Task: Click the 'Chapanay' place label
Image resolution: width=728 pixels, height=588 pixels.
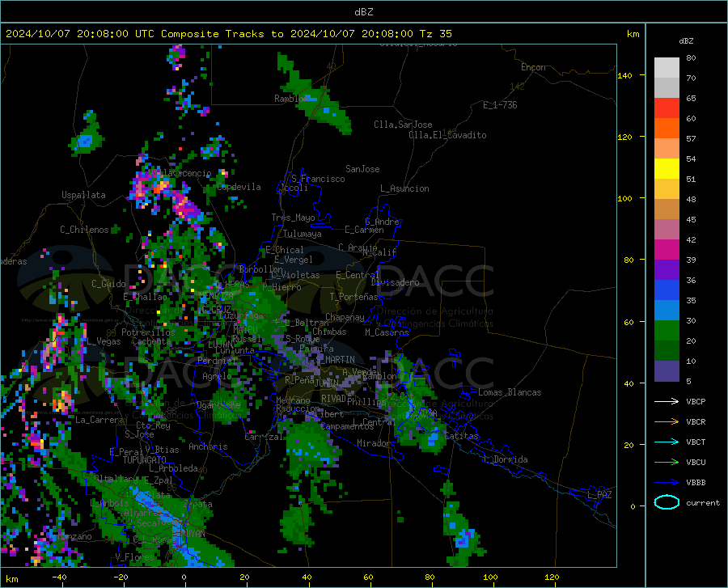Action: [345, 317]
